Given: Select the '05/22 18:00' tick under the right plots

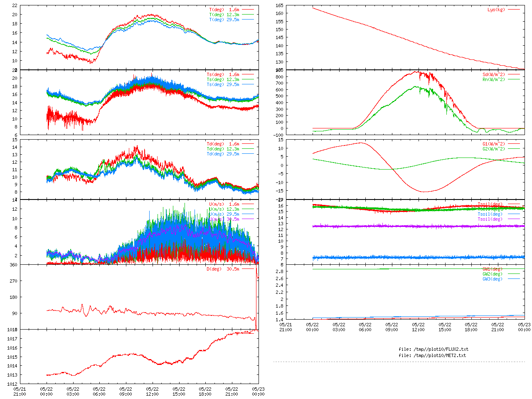Looking at the screenshot, I should click(471, 327).
